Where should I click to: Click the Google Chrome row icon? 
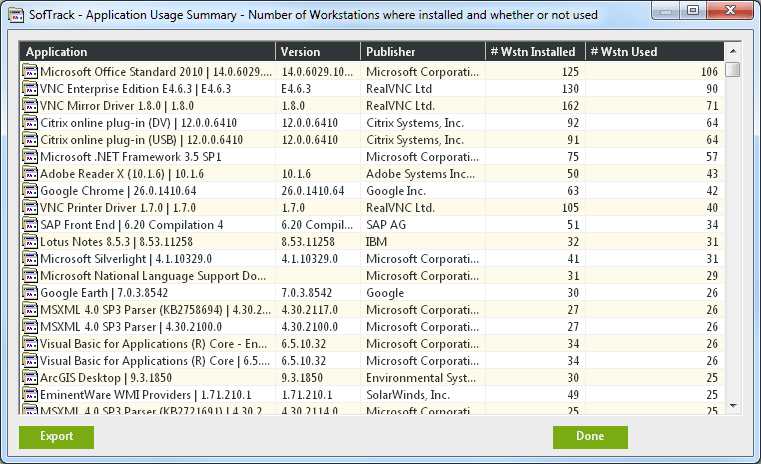(30, 191)
